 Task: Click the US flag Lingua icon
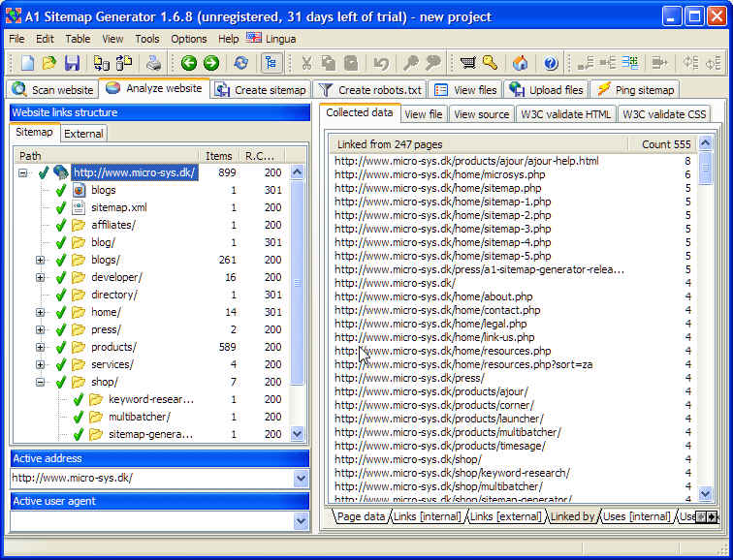click(254, 38)
